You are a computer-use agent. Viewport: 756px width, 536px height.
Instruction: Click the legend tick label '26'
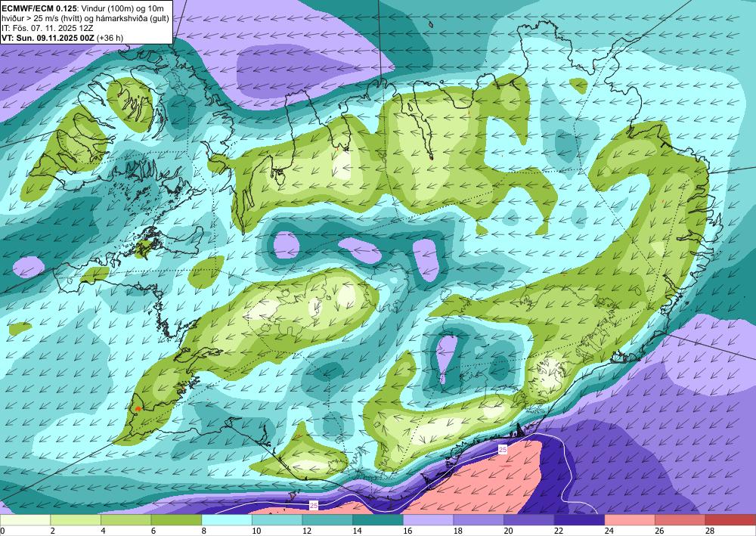pyautogui.click(x=659, y=531)
